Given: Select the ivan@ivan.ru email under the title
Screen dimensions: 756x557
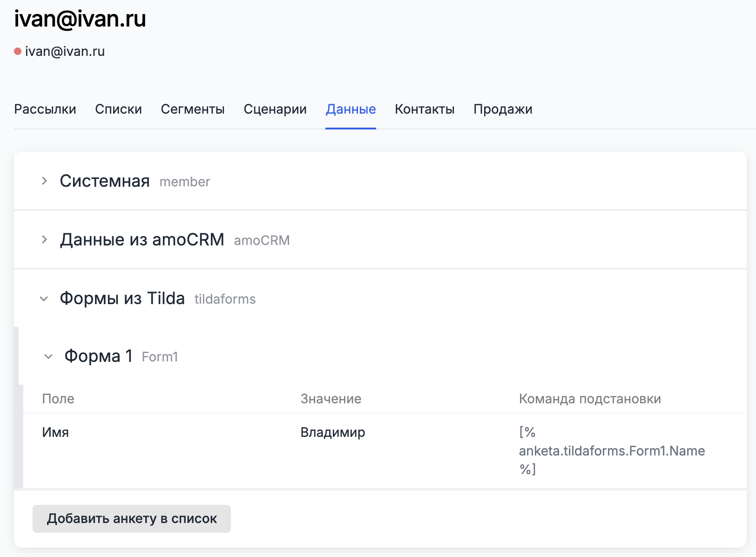Looking at the screenshot, I should tap(65, 52).
